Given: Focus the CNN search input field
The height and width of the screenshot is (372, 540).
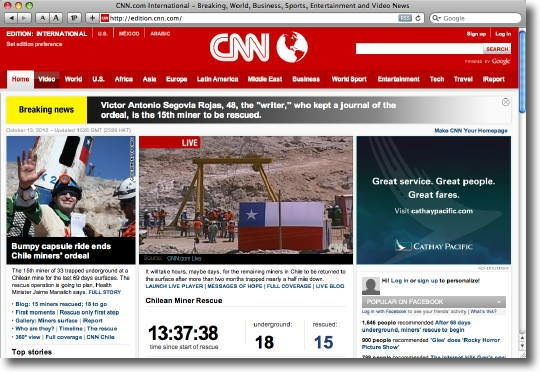Looking at the screenshot, I should pos(419,49).
